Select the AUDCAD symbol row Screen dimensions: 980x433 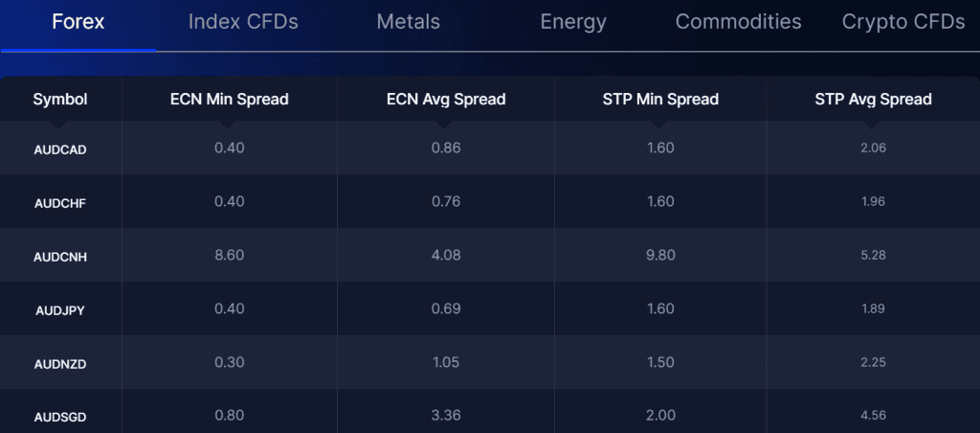pyautogui.click(x=60, y=148)
